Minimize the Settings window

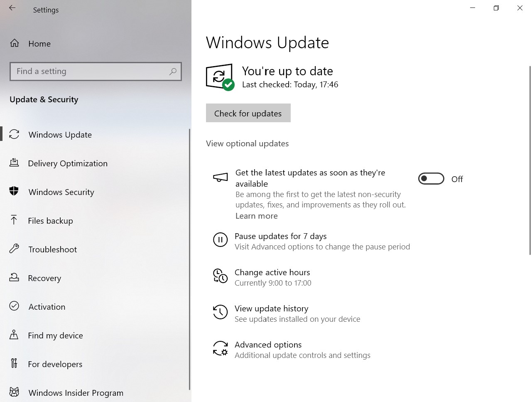pyautogui.click(x=473, y=8)
